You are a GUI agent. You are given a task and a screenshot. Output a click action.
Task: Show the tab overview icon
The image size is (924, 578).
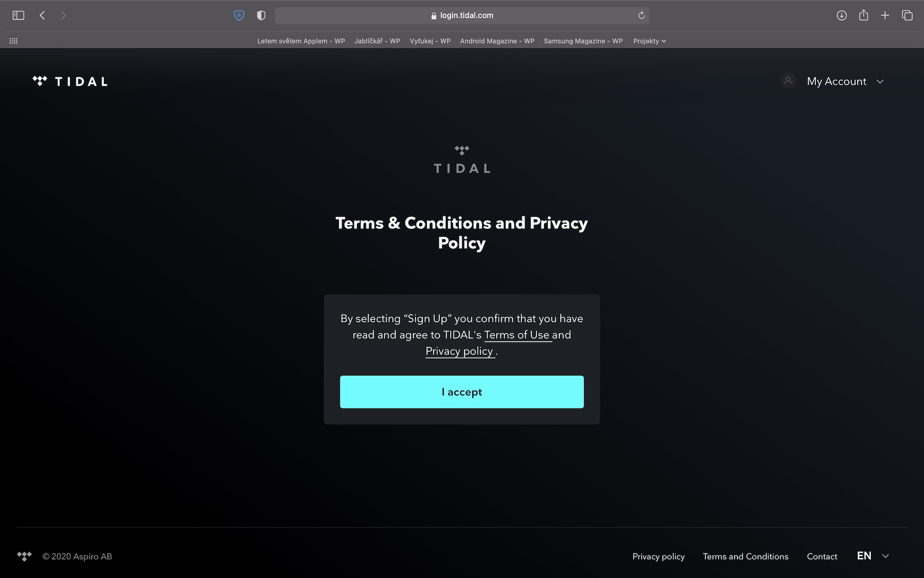point(907,16)
